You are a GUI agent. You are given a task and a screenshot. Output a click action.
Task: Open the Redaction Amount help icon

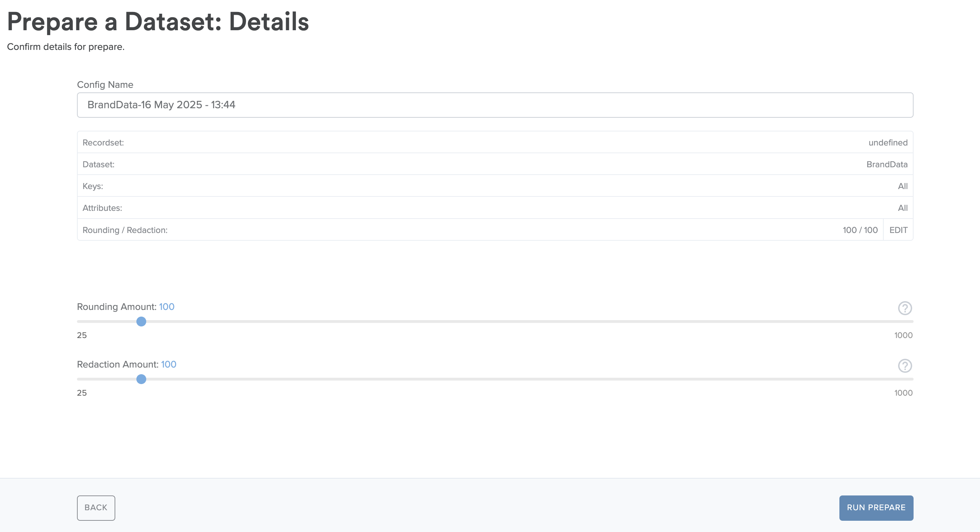905,366
